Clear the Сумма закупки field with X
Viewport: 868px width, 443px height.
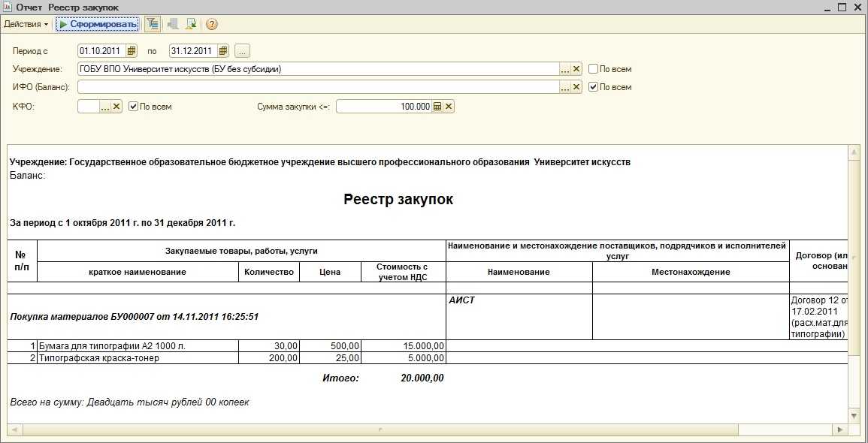coord(449,107)
